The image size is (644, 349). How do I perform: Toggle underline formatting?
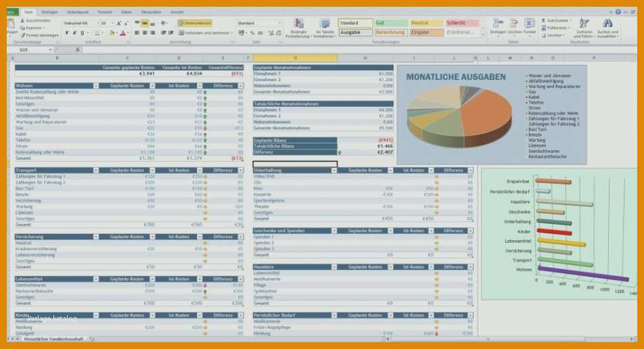pos(82,33)
